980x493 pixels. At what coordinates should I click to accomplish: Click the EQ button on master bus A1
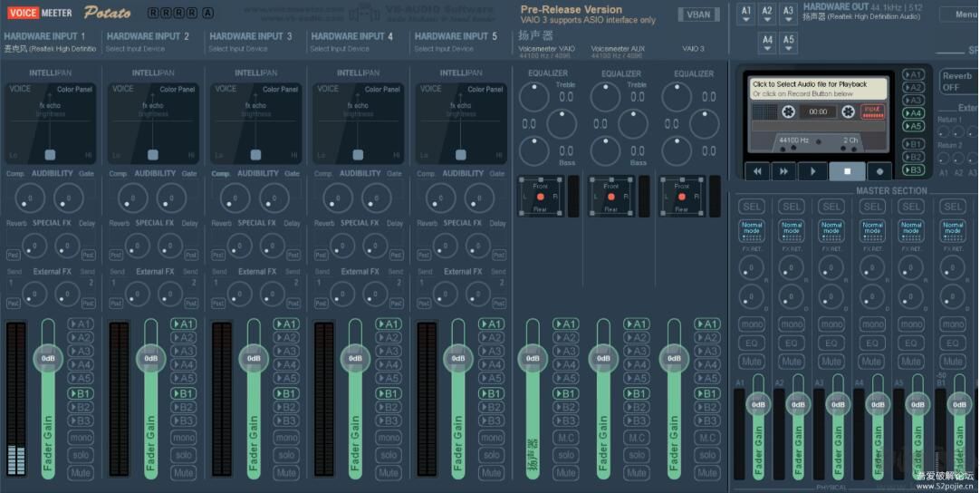point(751,343)
